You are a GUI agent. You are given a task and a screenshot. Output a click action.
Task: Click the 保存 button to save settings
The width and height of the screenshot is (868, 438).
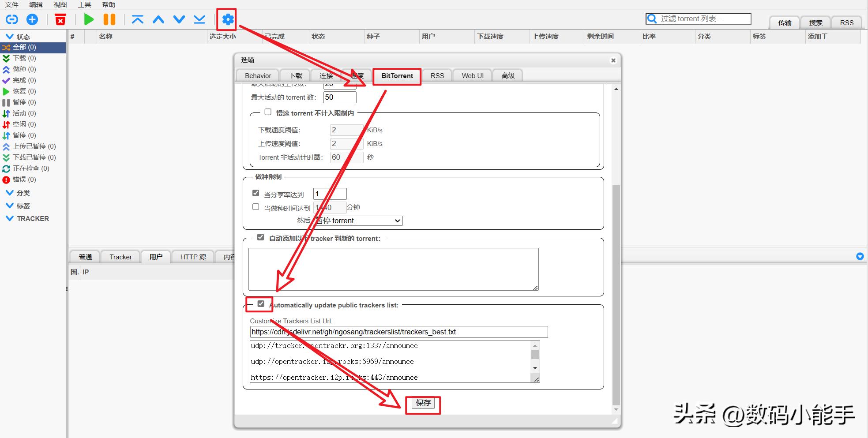[x=423, y=403]
